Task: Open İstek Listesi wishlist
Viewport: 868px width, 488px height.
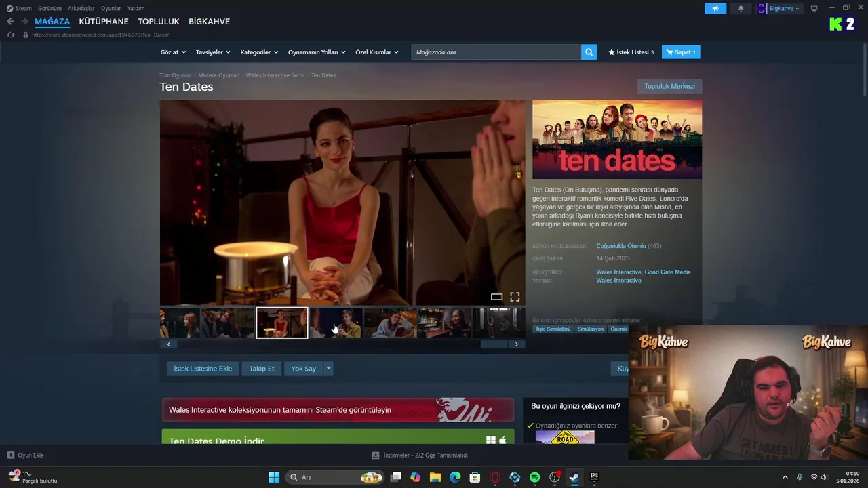Action: point(631,52)
